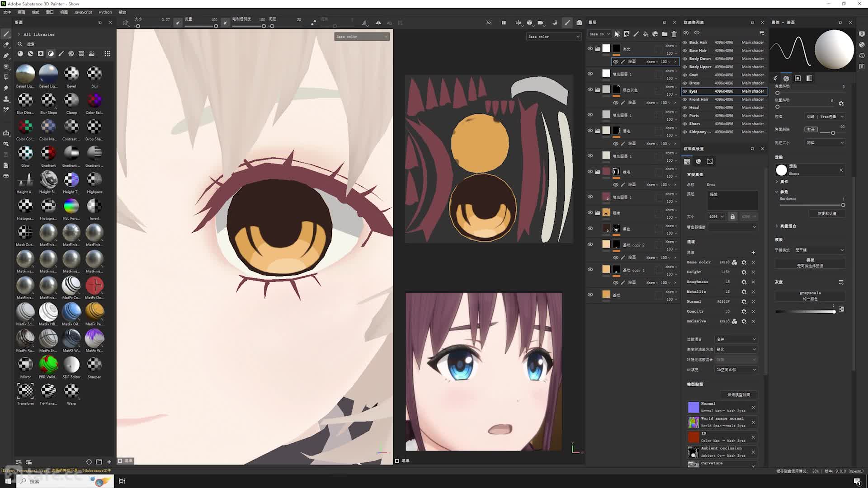Toggle visibility of the Dress texture set
The image size is (868, 488).
[685, 83]
